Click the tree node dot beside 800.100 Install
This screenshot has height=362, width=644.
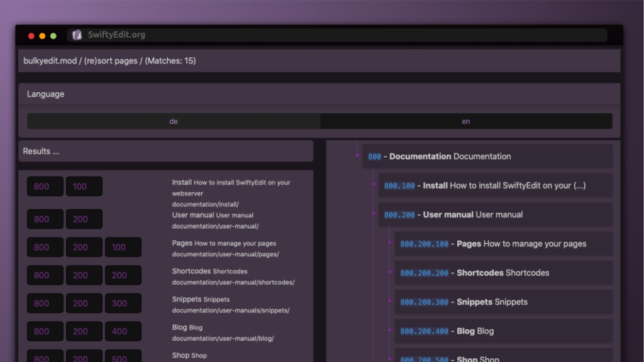pyautogui.click(x=374, y=184)
